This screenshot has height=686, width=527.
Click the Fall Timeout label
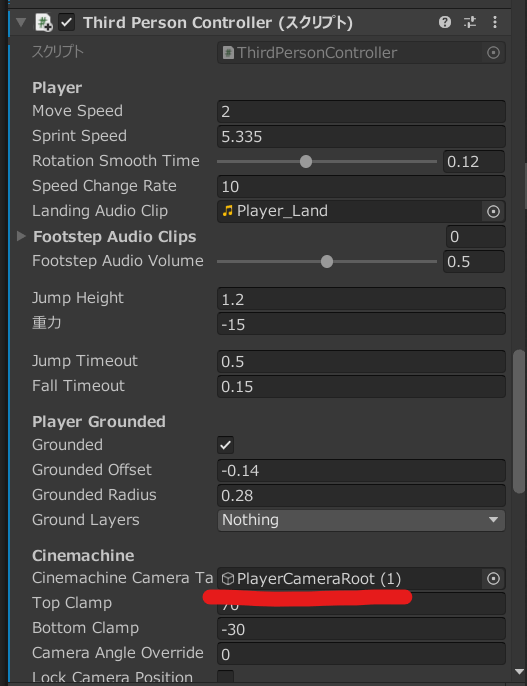coord(79,386)
